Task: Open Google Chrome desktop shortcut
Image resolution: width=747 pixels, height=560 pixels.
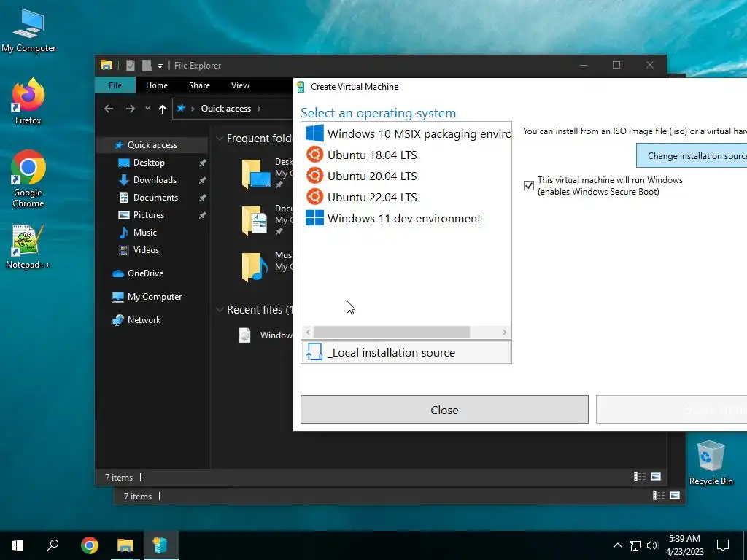Action: click(28, 179)
